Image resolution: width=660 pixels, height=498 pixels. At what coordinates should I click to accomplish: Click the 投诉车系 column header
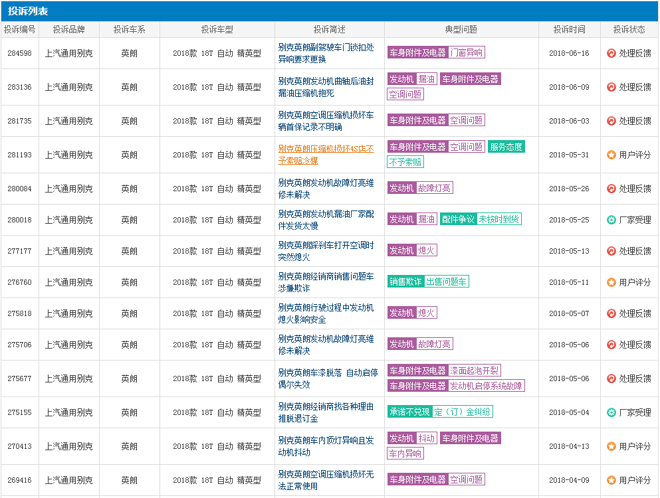[129, 29]
